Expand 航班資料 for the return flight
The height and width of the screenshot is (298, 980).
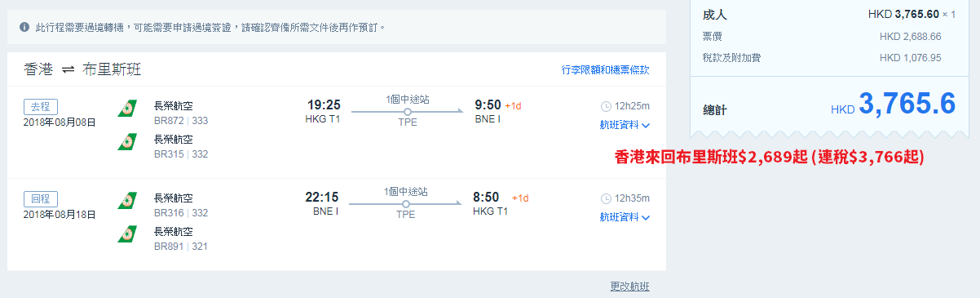(x=625, y=217)
